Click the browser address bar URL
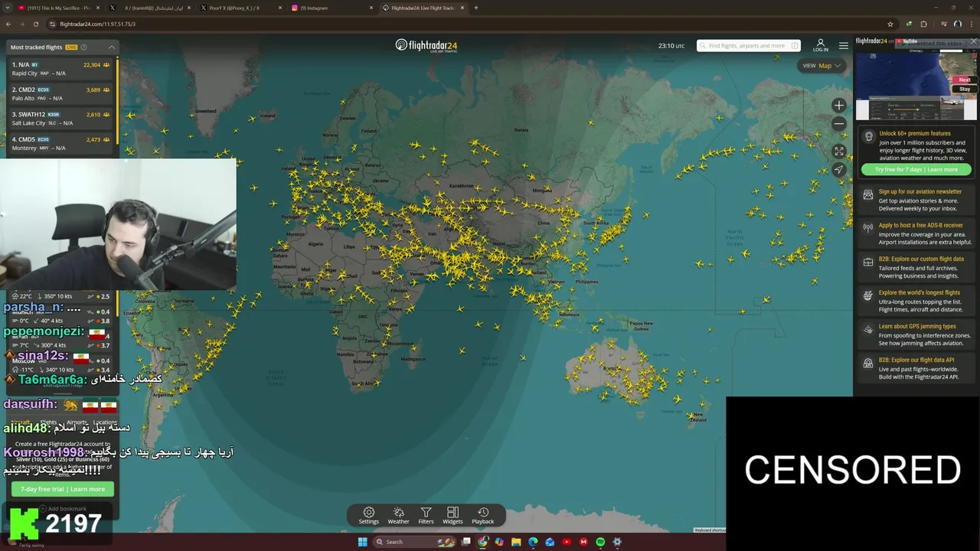The image size is (980, 551). pyautogui.click(x=98, y=24)
